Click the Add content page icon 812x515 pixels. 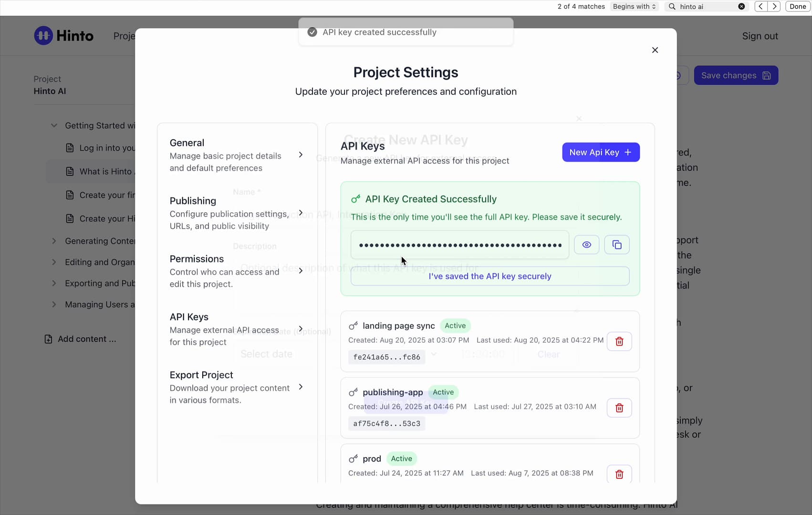pyautogui.click(x=48, y=339)
